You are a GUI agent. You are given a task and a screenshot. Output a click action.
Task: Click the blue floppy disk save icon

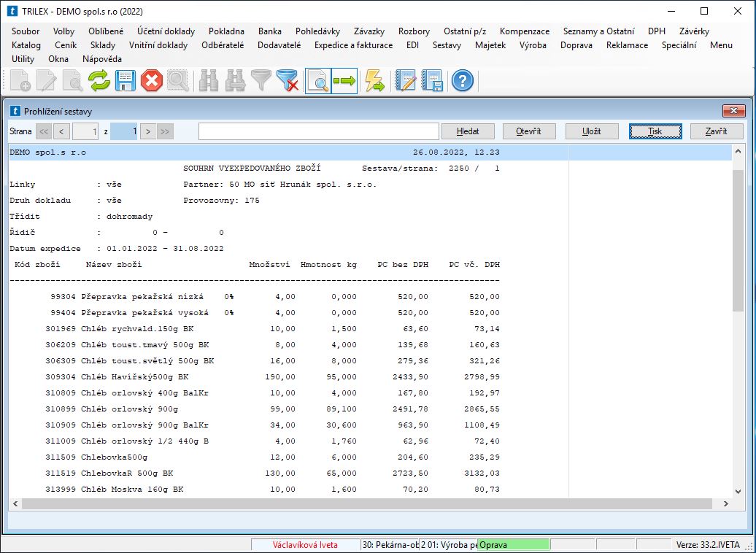(x=125, y=80)
